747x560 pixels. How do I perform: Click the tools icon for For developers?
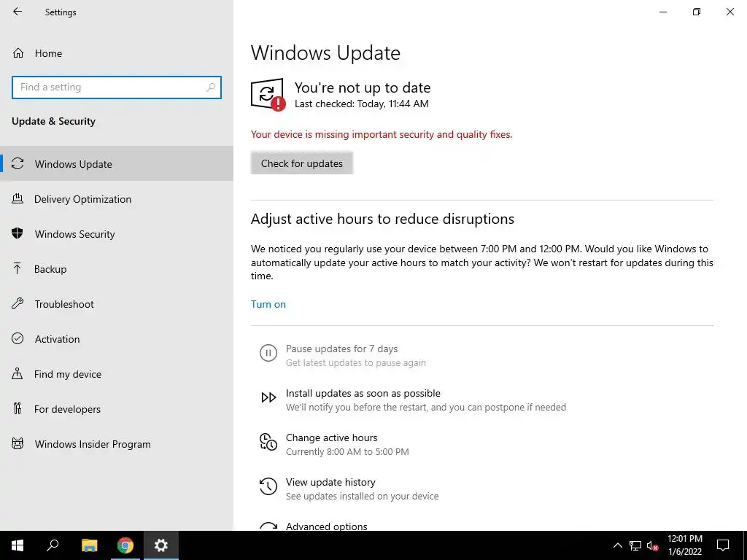click(18, 408)
